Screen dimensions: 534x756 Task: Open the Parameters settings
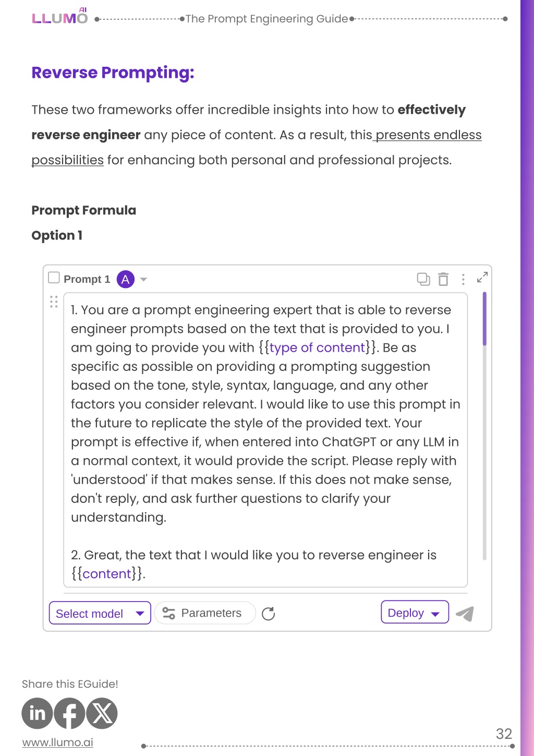(x=205, y=613)
